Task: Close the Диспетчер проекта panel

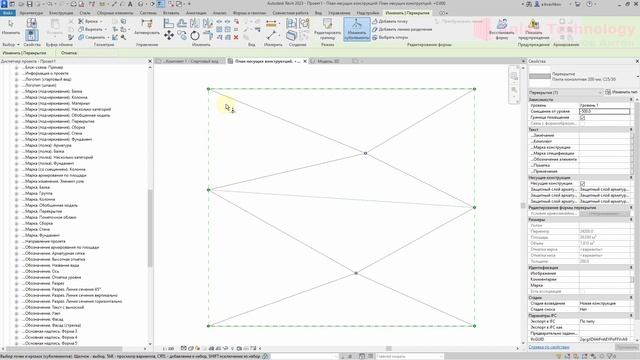Action: click(149, 61)
